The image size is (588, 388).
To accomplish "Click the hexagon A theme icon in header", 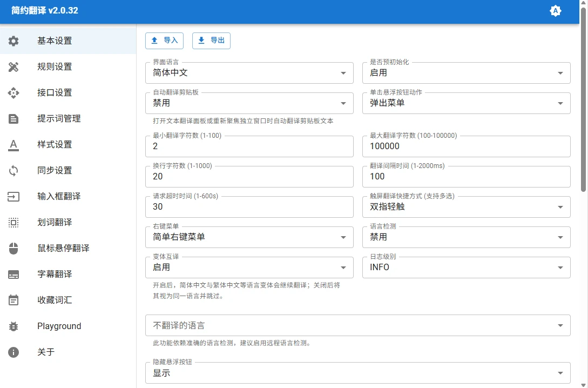I will (x=556, y=11).
